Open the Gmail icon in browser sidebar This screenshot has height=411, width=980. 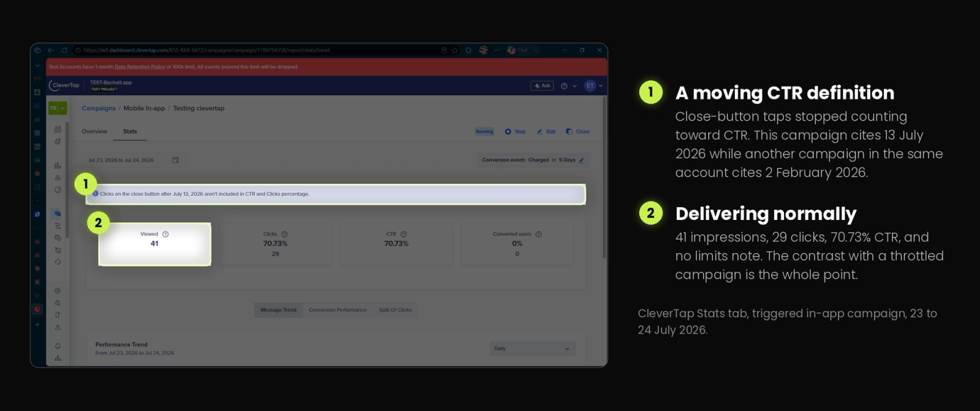tap(37, 79)
